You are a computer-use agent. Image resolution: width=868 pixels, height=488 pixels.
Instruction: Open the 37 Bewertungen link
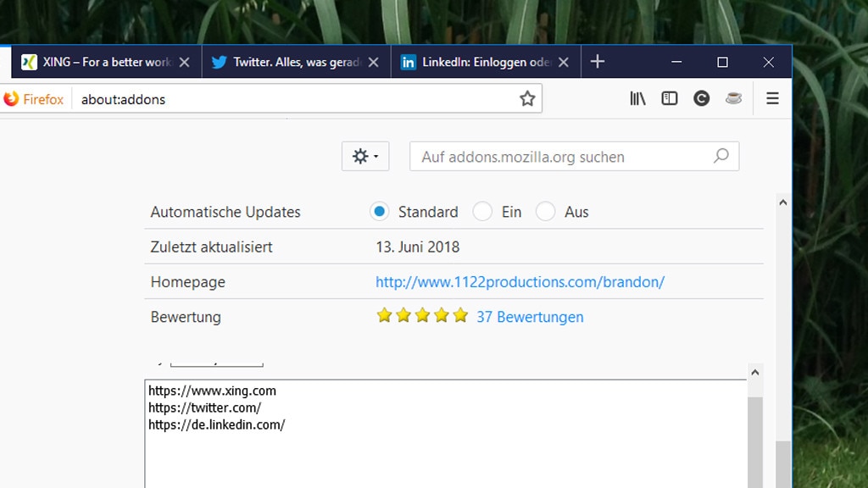530,317
